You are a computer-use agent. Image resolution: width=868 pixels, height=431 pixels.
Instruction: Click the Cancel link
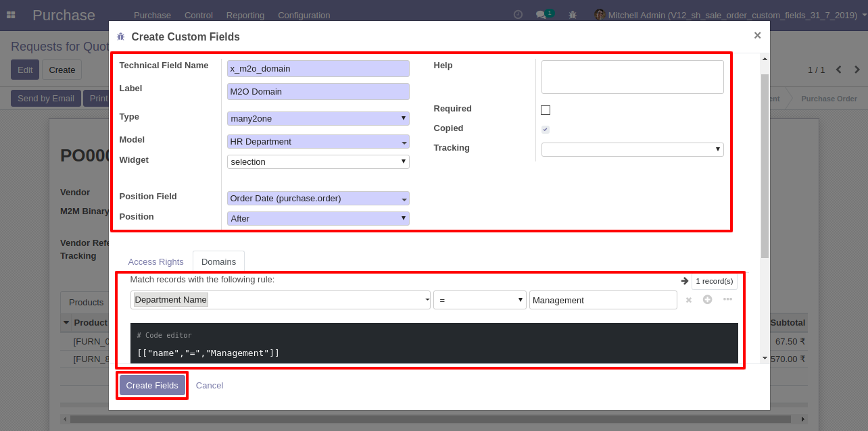point(210,385)
